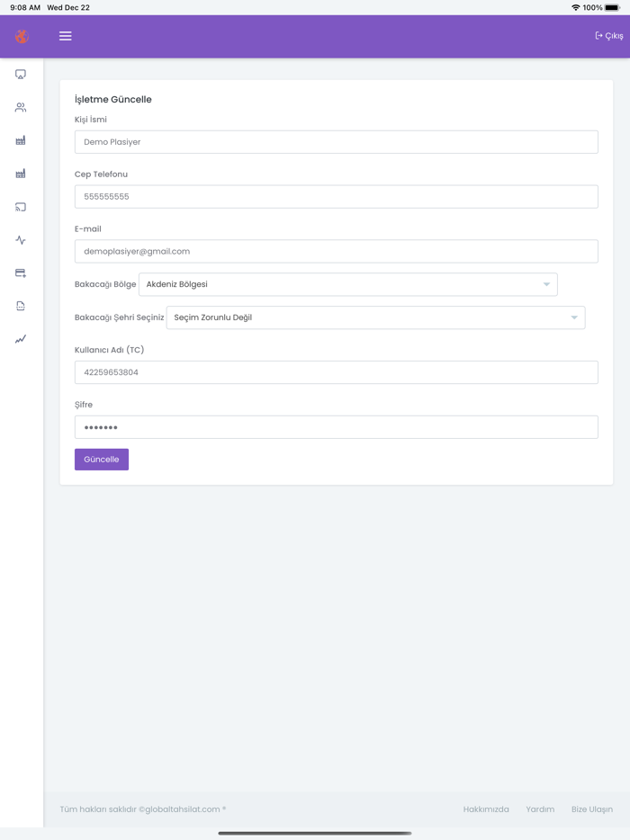This screenshot has height=840, width=630.
Task: Select the Şifre password field
Action: (336, 427)
